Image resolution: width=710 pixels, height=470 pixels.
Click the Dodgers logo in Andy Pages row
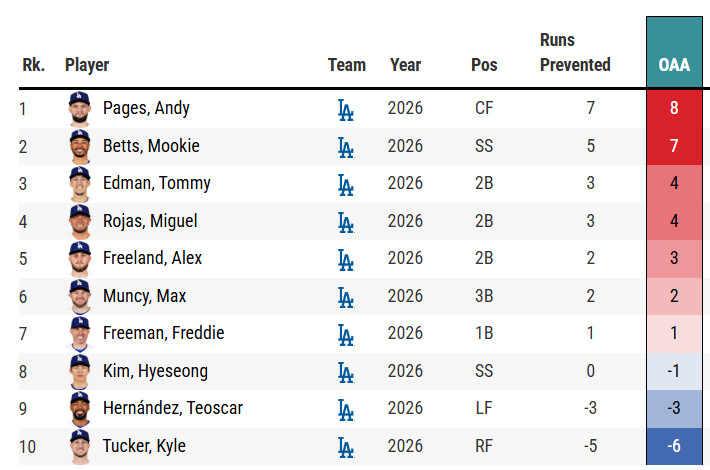[x=346, y=110]
